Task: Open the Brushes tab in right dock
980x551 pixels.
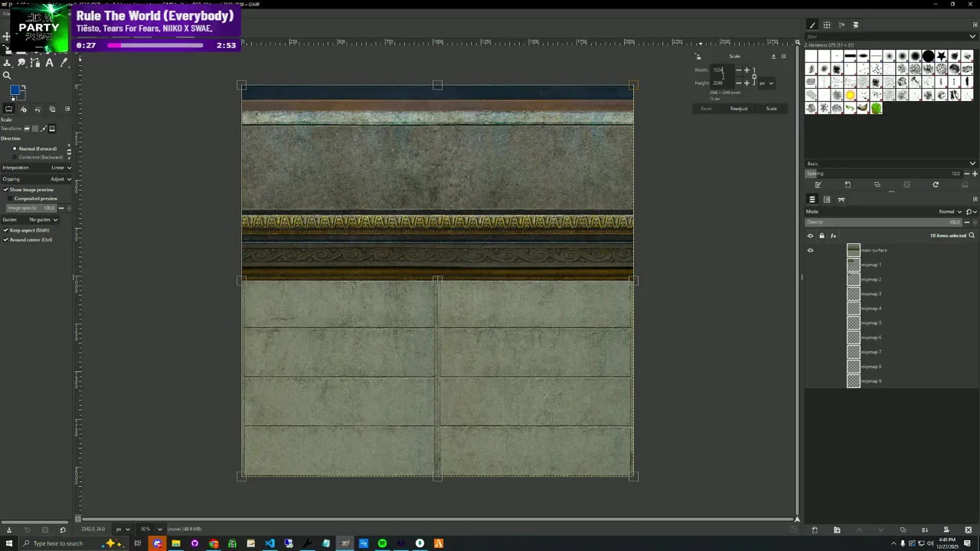Action: pos(812,25)
